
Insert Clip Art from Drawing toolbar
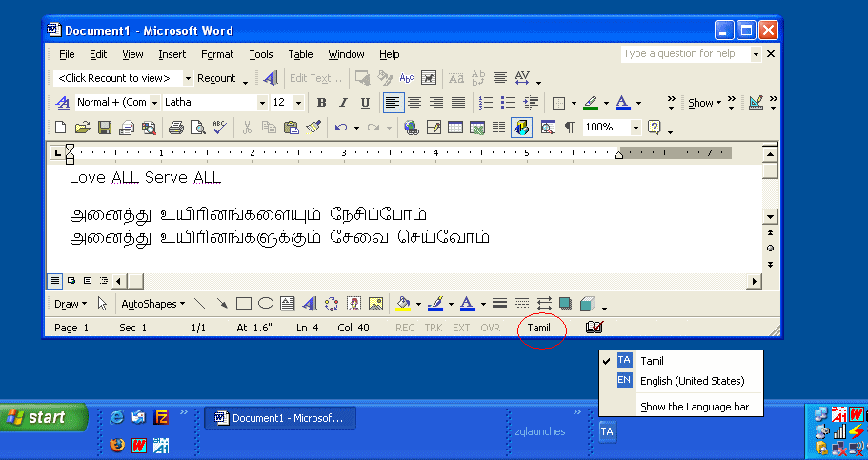pos(353,304)
